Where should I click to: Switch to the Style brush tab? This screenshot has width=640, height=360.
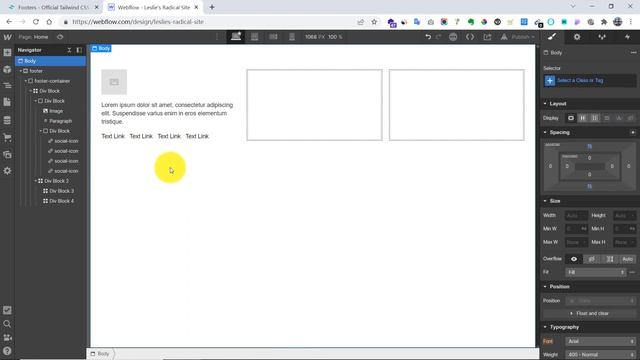tap(552, 37)
